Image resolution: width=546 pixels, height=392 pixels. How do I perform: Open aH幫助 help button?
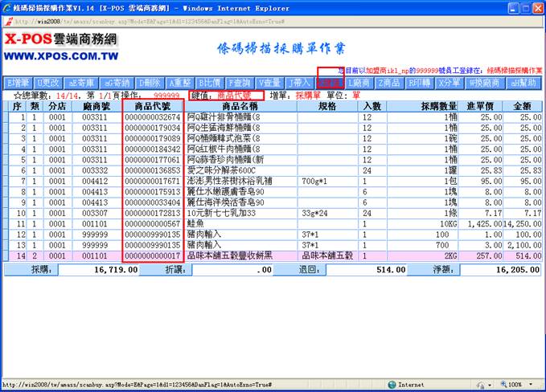point(526,83)
